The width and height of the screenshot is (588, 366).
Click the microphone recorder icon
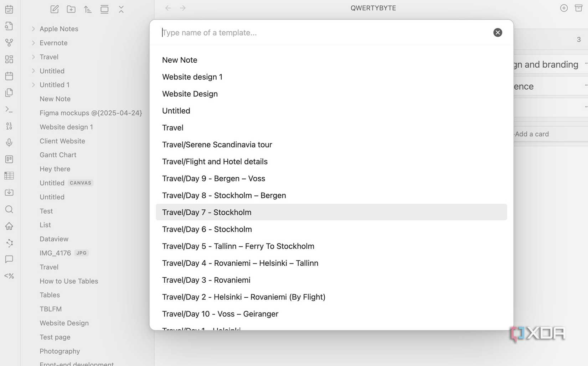(9, 143)
